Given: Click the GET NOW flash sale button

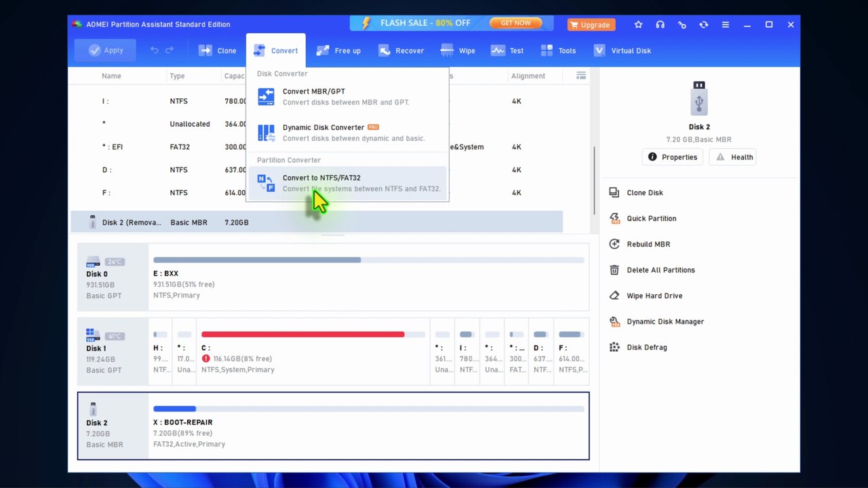Looking at the screenshot, I should point(515,23).
